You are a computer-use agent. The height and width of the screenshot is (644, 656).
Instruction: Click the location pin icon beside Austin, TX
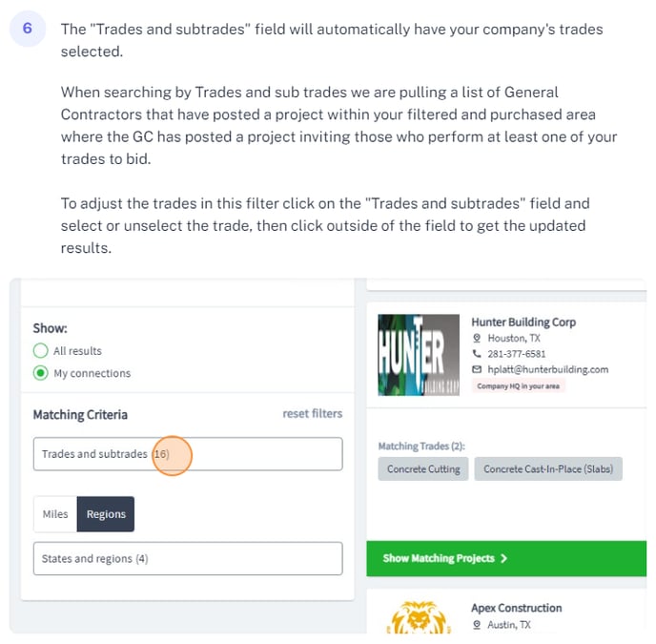(476, 625)
